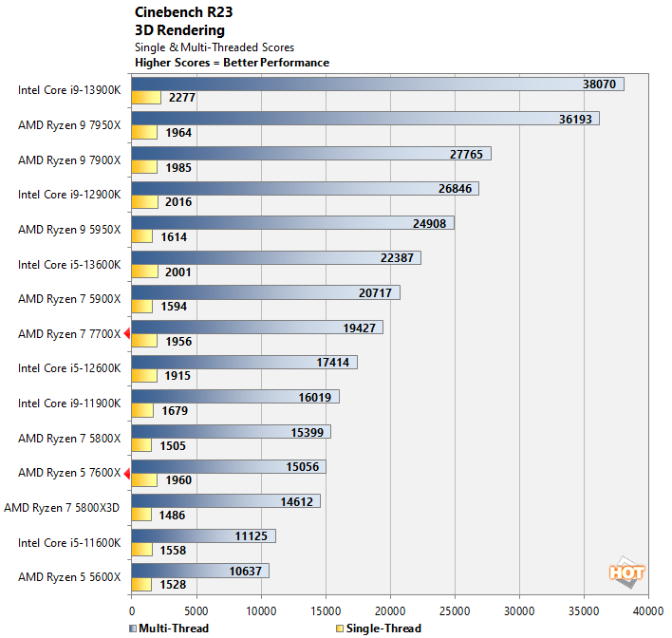This screenshot has width=672, height=638.
Task: Click the 1985 single-thread score
Action: pyautogui.click(x=178, y=168)
